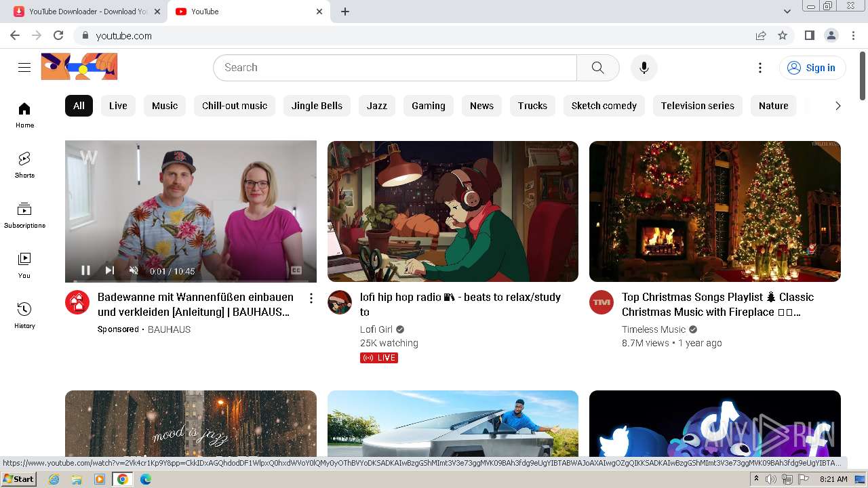Start voice search with microphone
Image resolution: width=868 pixels, height=488 pixels.
644,67
